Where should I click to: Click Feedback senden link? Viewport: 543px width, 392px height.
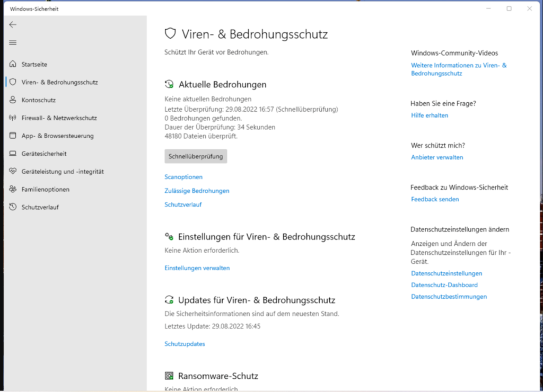click(x=435, y=199)
